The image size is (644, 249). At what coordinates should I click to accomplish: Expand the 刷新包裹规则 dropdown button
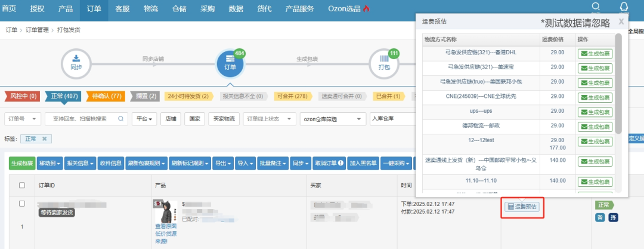click(147, 163)
